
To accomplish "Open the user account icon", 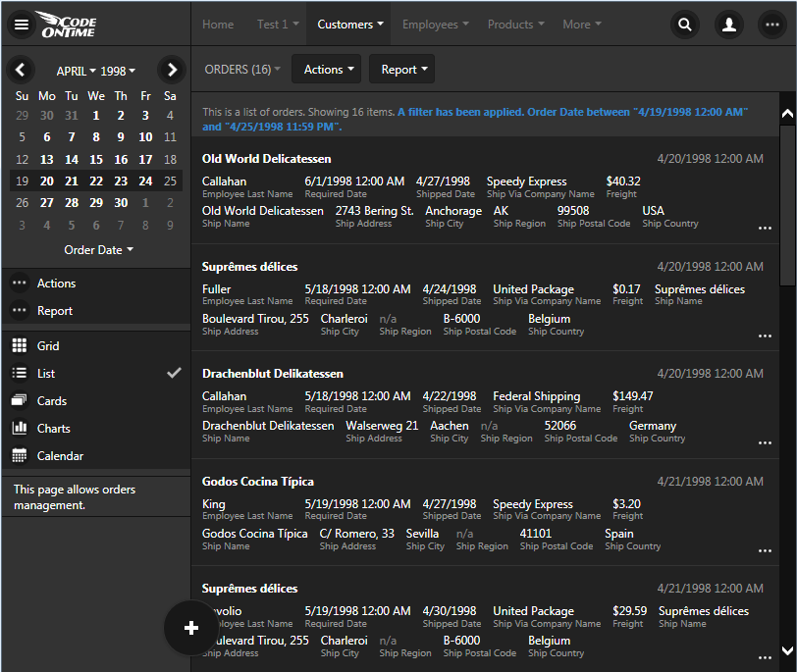I will click(x=728, y=25).
